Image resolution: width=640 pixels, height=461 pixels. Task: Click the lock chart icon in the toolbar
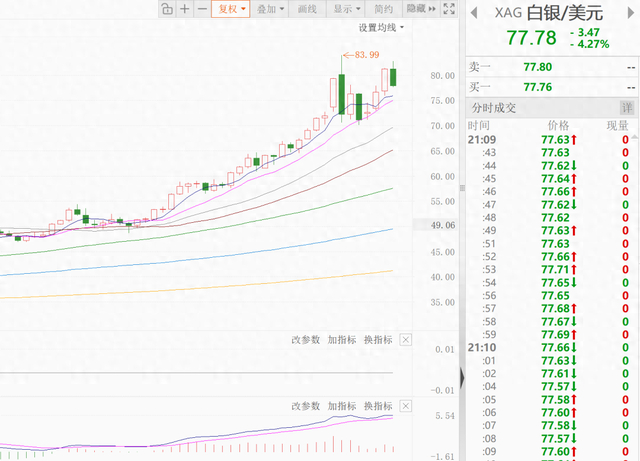click(167, 9)
